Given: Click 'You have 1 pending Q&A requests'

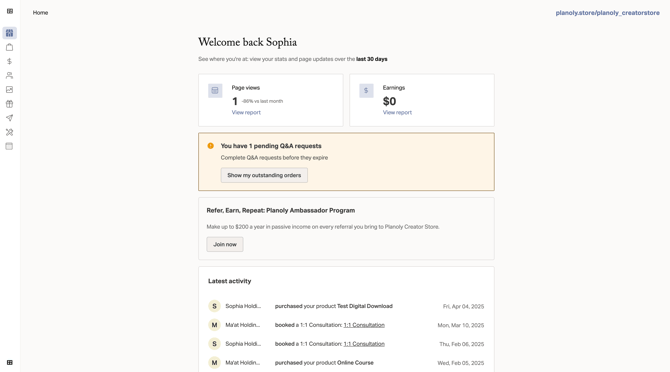Looking at the screenshot, I should click(x=271, y=146).
